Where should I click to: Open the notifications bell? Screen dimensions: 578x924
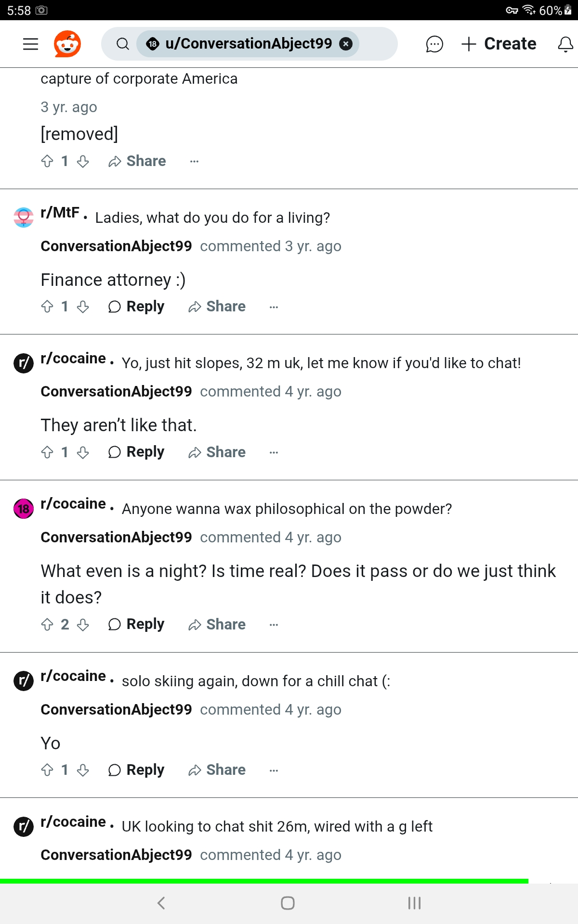click(x=565, y=44)
